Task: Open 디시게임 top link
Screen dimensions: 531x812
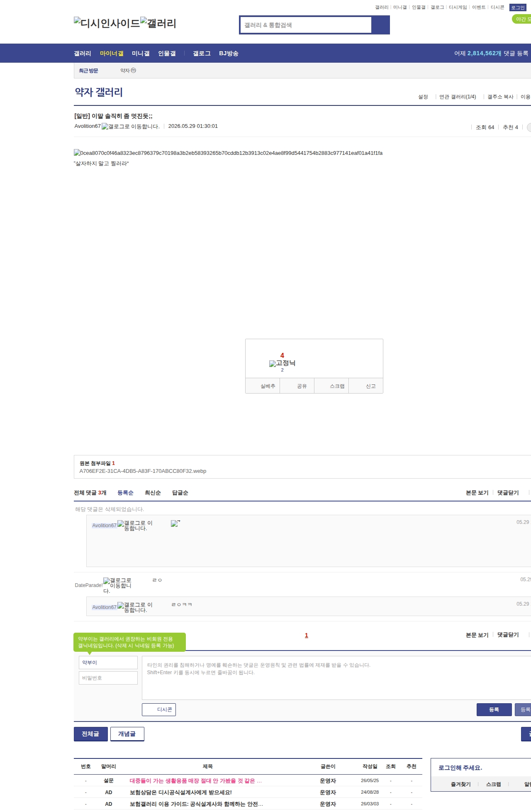Action: pos(458,7)
